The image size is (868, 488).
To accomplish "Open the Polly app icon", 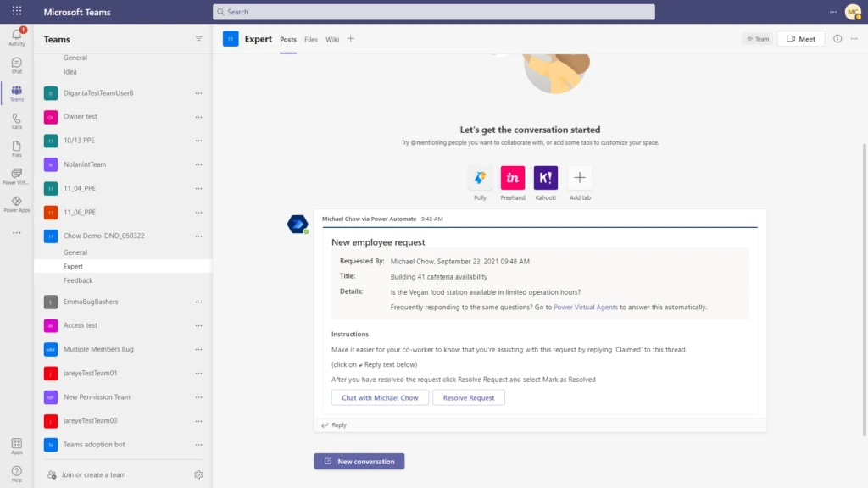I will [x=480, y=178].
